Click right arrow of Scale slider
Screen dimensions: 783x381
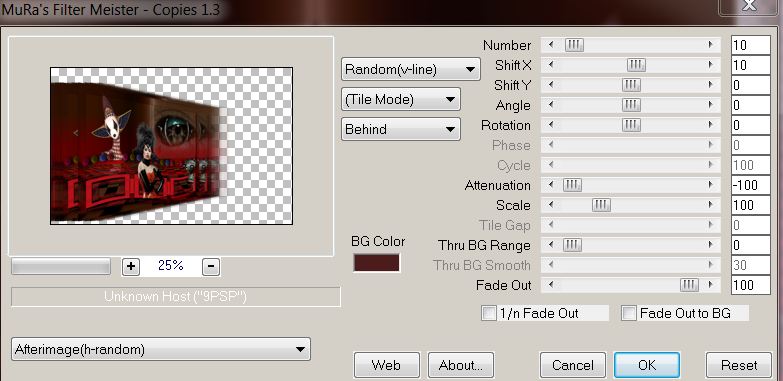(x=711, y=205)
